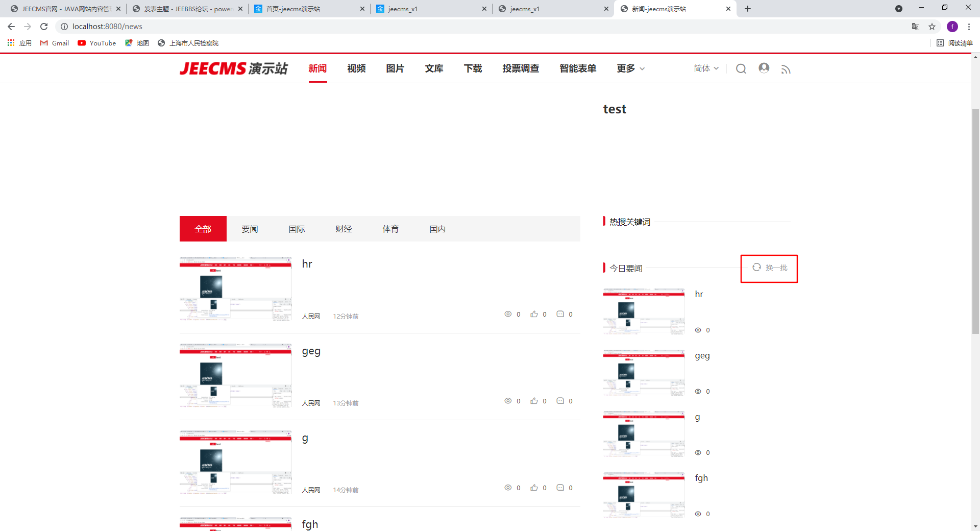This screenshot has height=531, width=980.
Task: Open the geg article title in the news list
Action: 311,351
